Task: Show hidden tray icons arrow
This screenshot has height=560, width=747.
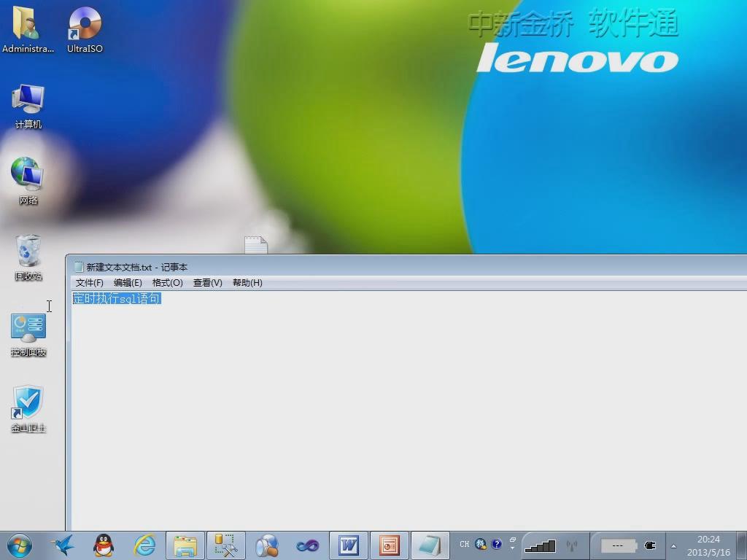Action: (x=673, y=546)
